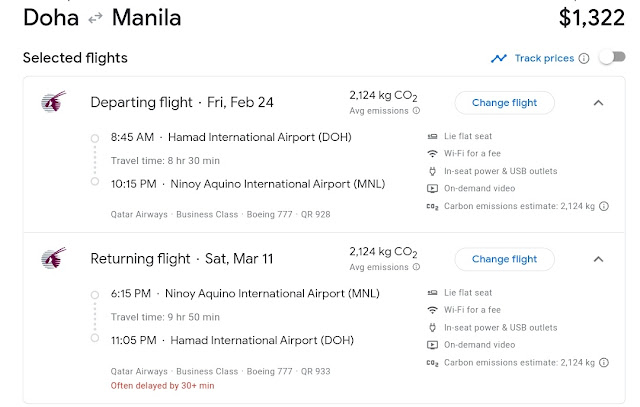Click departing flight carbon estimate info icon
The image size is (640, 407).
(x=604, y=206)
